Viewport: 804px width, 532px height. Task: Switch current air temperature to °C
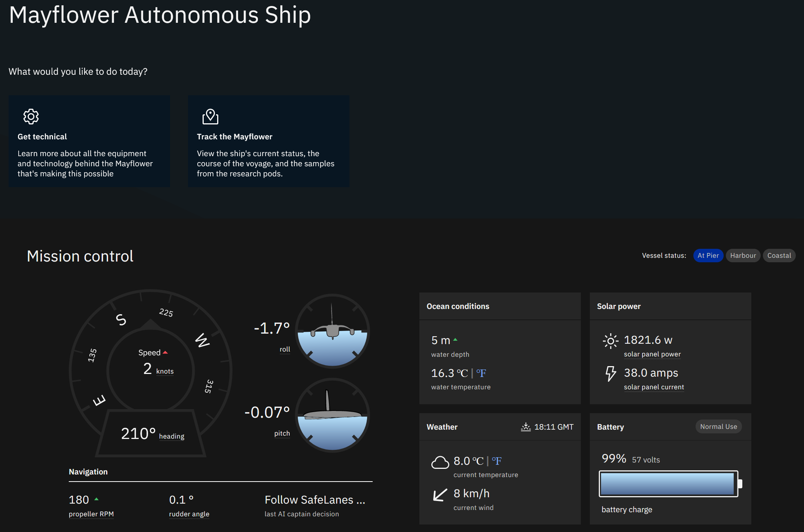click(478, 461)
